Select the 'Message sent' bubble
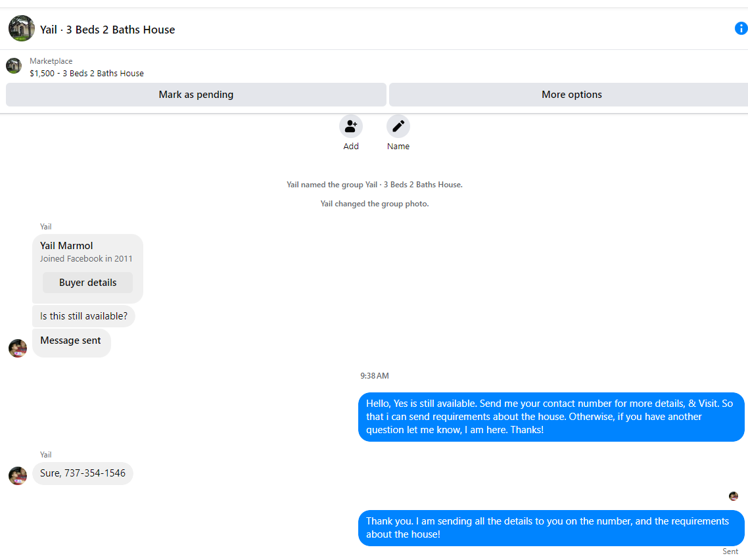Image resolution: width=748 pixels, height=560 pixels. (72, 342)
